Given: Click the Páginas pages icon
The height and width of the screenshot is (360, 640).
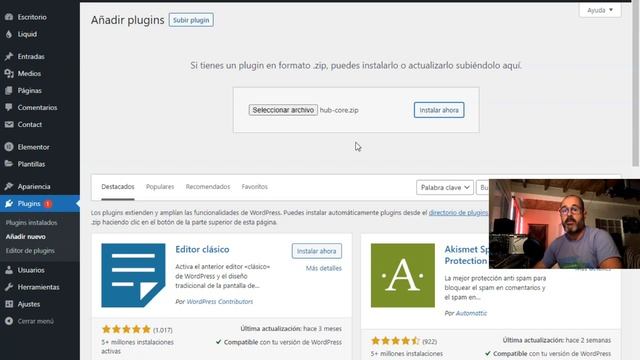Looking at the screenshot, I should pyautogui.click(x=9, y=91).
